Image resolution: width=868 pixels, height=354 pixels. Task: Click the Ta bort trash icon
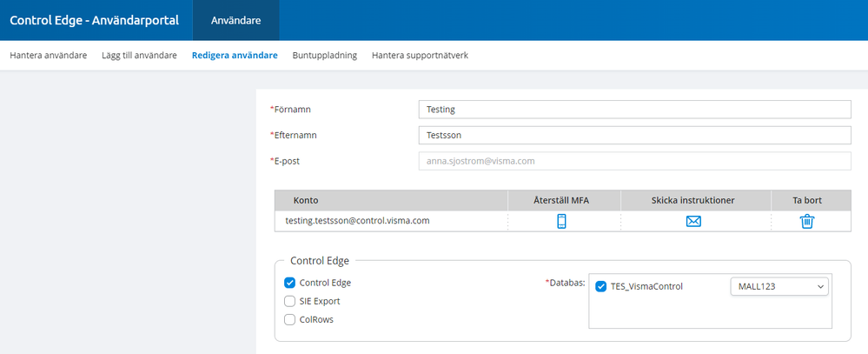coord(807,221)
